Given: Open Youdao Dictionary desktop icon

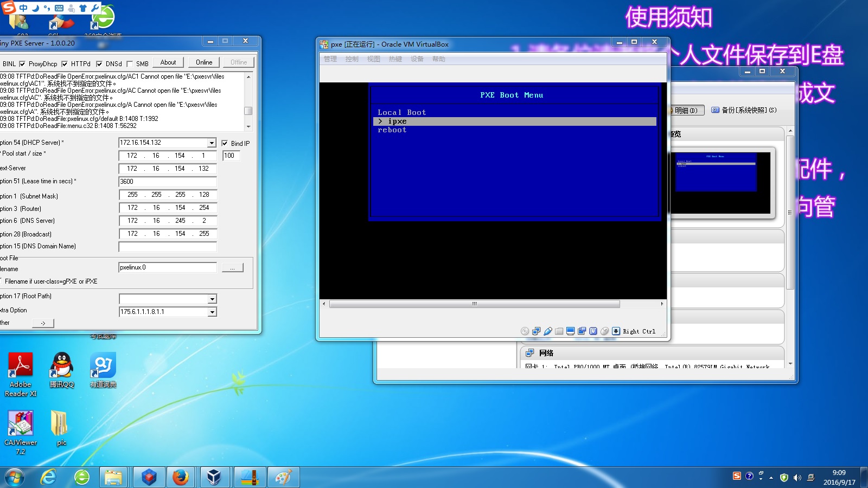Looking at the screenshot, I should click(103, 370).
